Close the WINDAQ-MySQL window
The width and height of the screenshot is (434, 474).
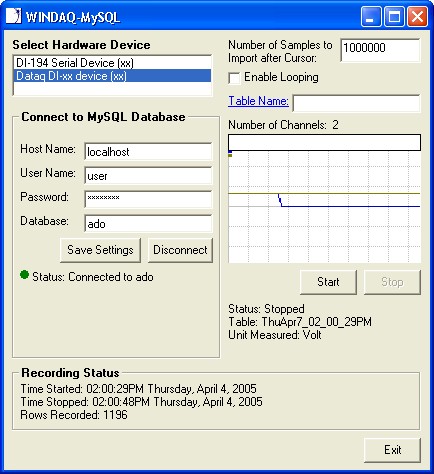[418, 16]
